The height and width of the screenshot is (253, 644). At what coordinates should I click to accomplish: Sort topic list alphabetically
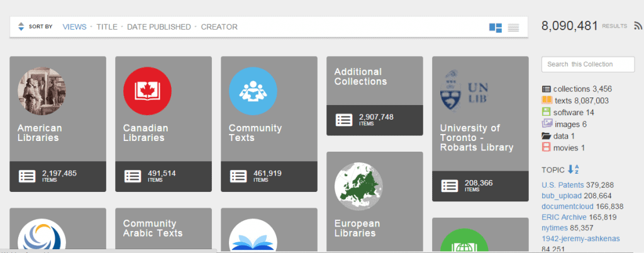[573, 169]
